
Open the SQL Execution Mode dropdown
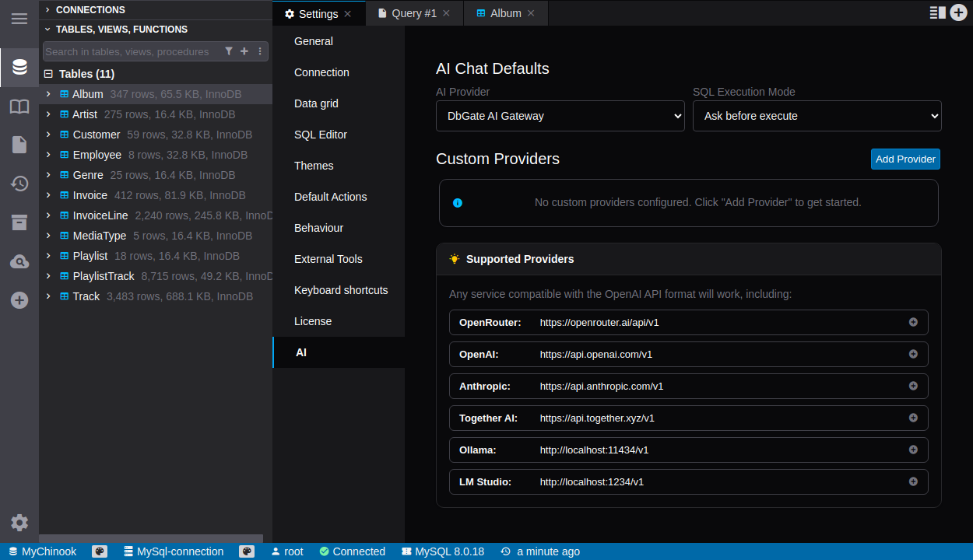click(x=817, y=116)
